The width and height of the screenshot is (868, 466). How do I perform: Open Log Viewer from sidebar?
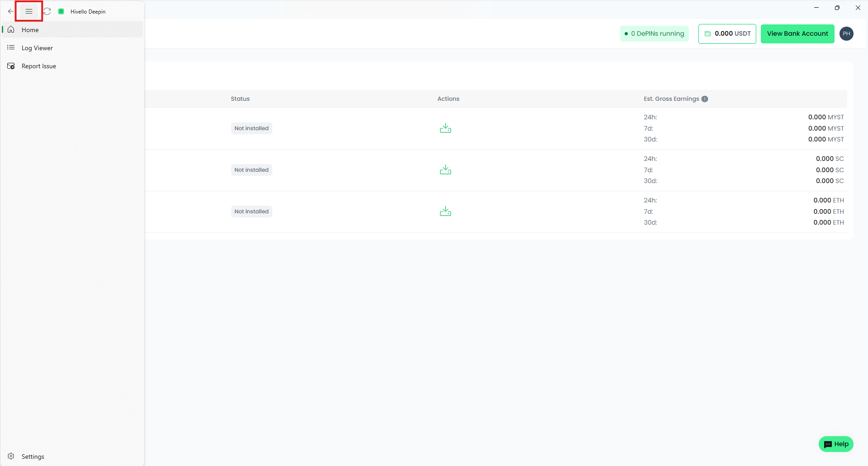tap(37, 48)
